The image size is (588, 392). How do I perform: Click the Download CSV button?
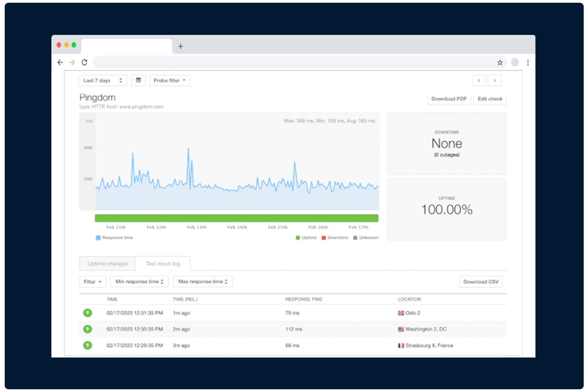[x=481, y=281]
